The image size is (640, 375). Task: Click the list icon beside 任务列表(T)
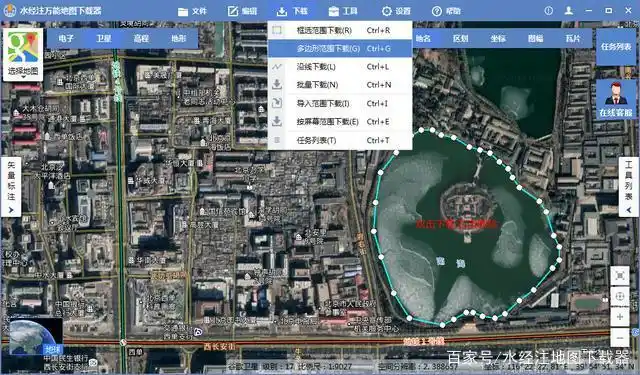pos(277,140)
